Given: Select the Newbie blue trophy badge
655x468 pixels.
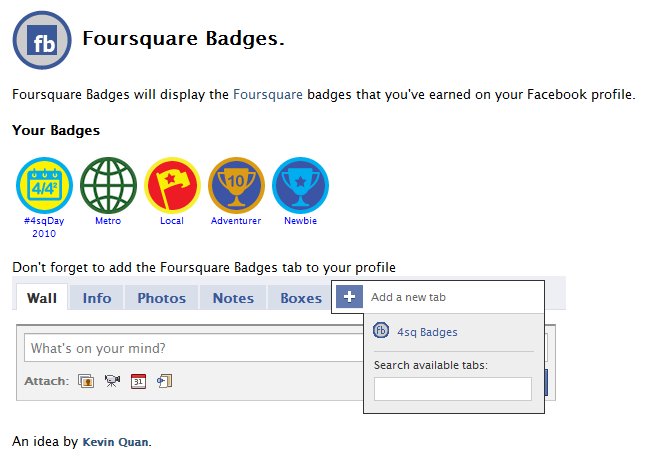Looking at the screenshot, I should pos(300,185).
